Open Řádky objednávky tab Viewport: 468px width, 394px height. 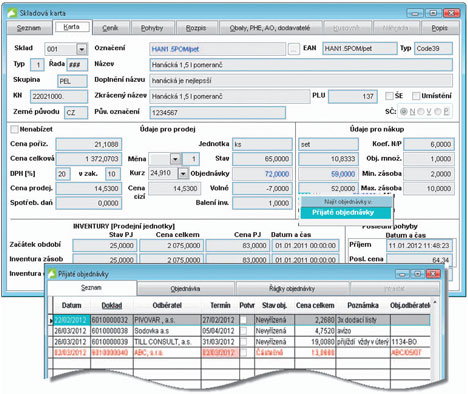[x=292, y=289]
